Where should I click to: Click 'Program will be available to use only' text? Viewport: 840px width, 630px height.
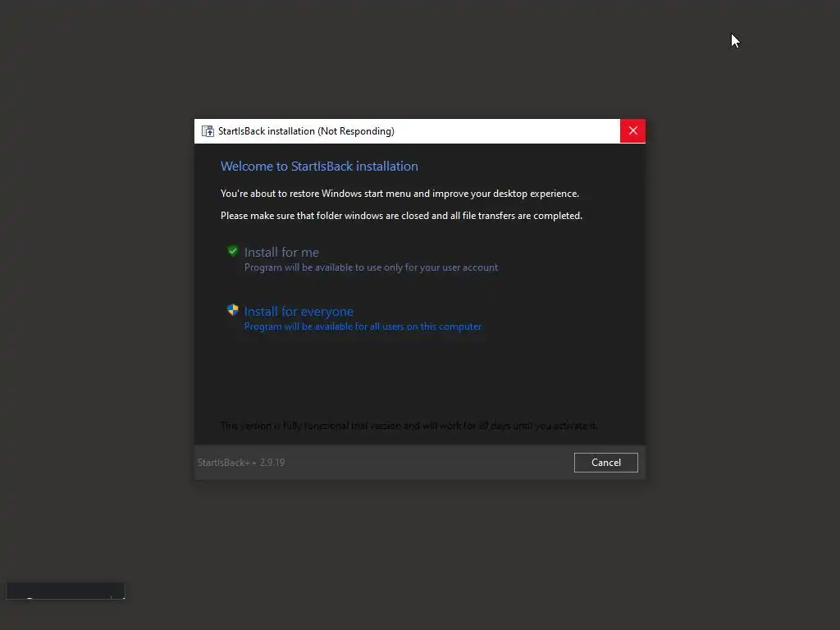click(x=371, y=267)
